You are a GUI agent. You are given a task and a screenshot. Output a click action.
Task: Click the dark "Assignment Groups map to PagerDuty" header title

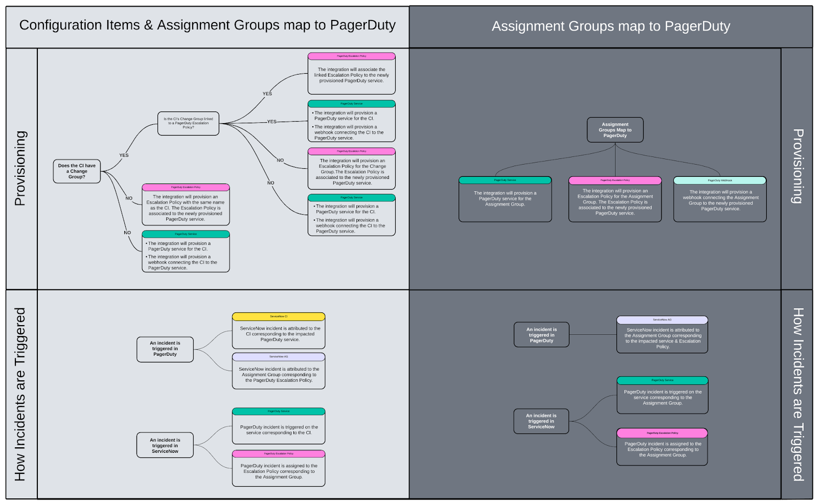tap(611, 26)
